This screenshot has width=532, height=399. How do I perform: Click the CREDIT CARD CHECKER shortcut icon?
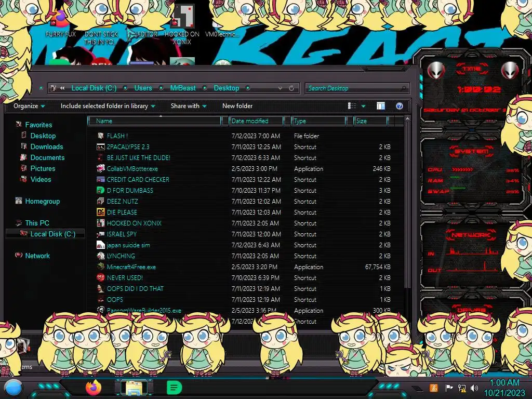click(100, 179)
